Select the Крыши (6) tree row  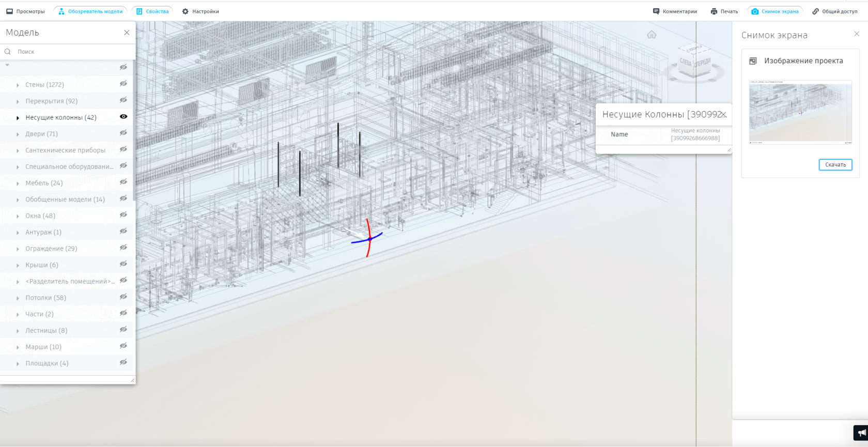click(x=66, y=265)
